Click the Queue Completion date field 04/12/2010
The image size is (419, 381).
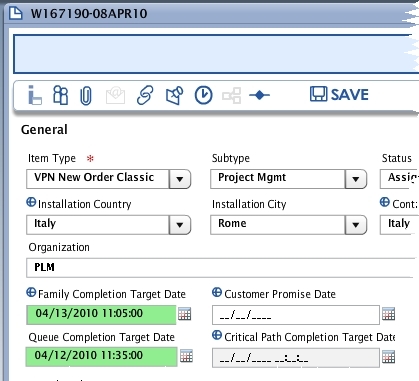point(101,357)
